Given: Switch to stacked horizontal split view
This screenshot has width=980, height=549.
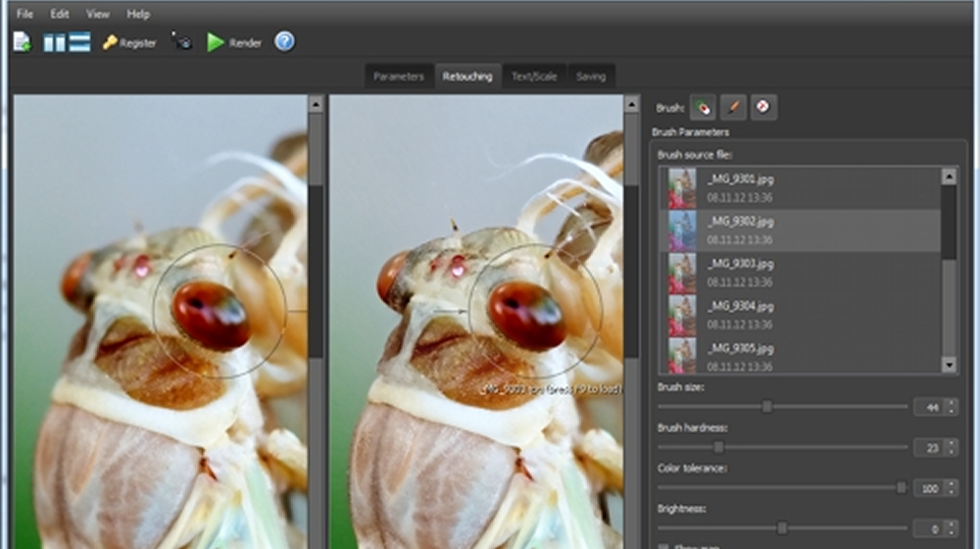Looking at the screenshot, I should 79,42.
